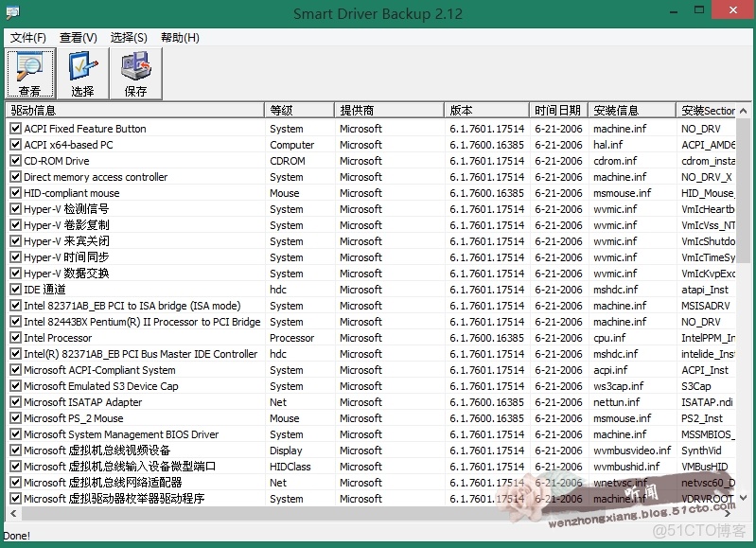The width and height of the screenshot is (756, 548).
Task: Select Microsoft 虚拟机总线输入设备微型端口 row
Action: (371, 467)
